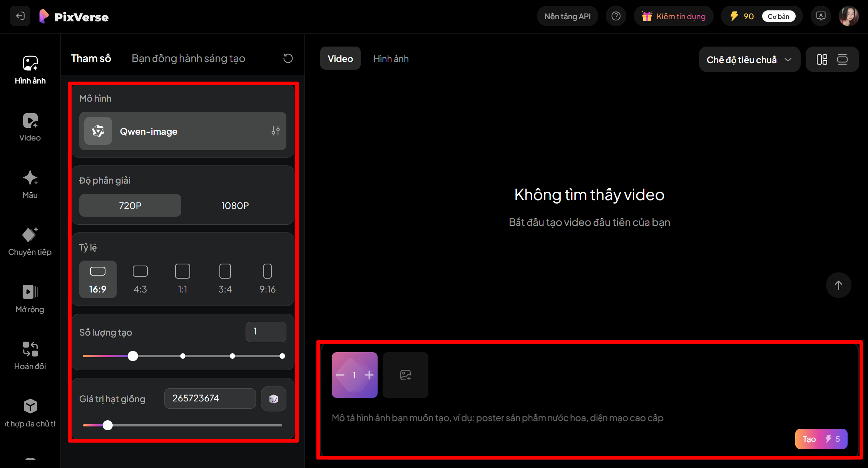
Task: Open the Bạn đồng hành sáng tạo tab
Action: point(188,58)
